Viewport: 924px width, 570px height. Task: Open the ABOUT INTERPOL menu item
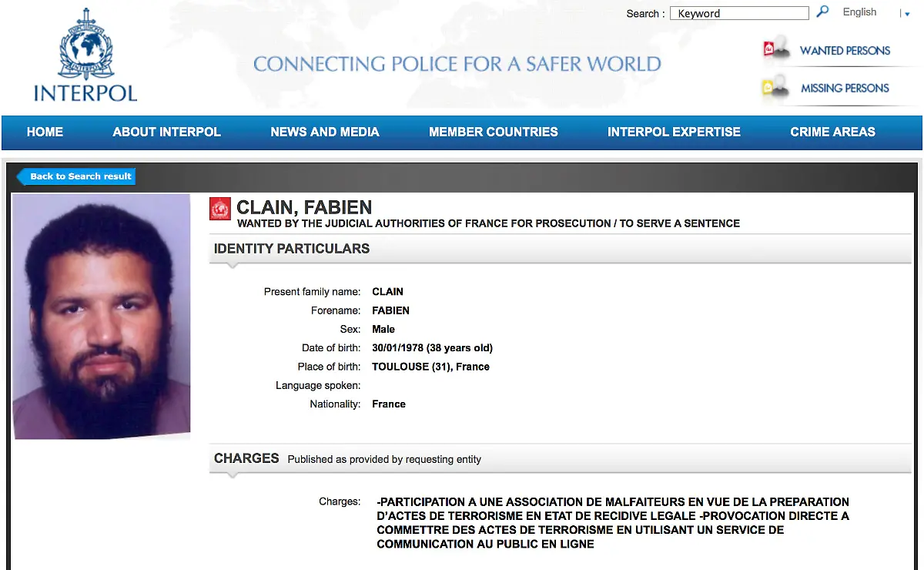tap(166, 132)
